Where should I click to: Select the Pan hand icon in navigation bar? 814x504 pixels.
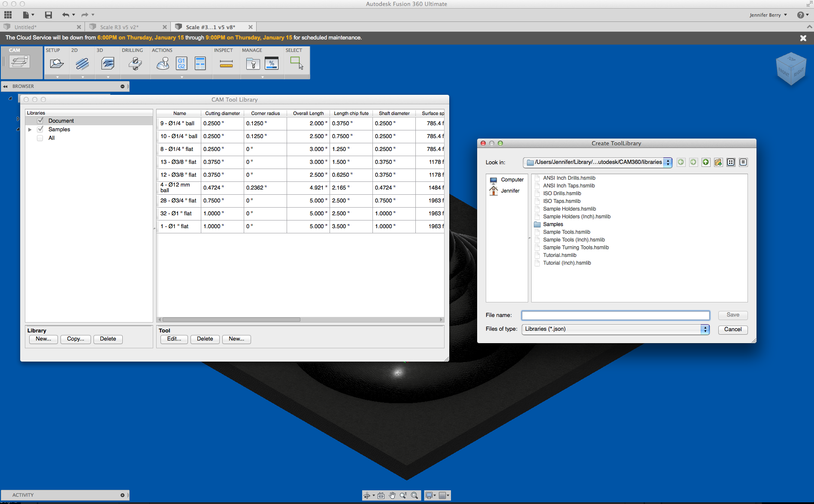click(392, 495)
